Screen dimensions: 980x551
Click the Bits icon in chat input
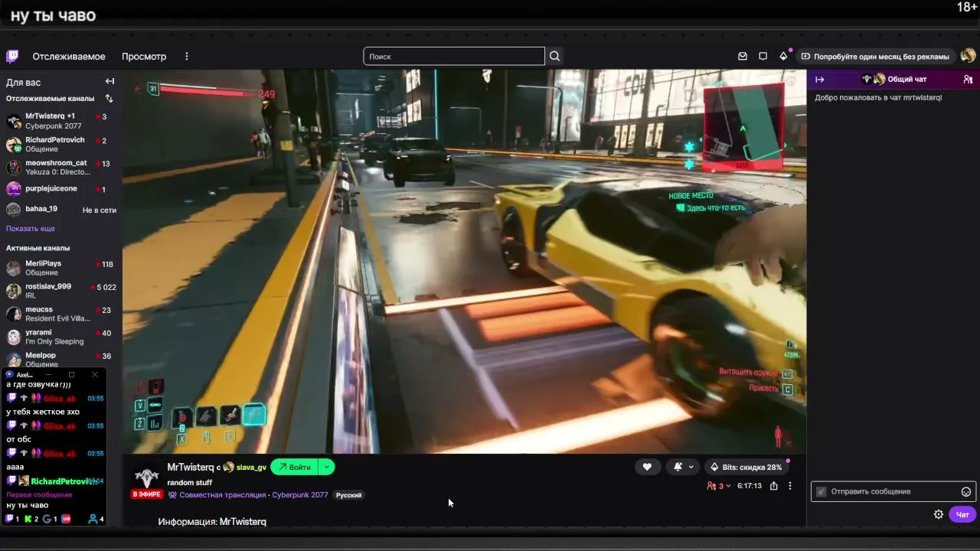coord(822,492)
